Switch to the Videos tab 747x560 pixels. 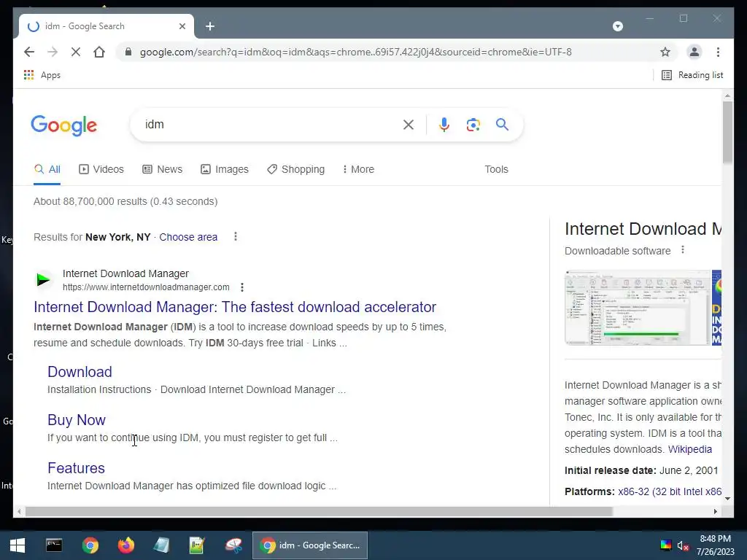coord(101,169)
